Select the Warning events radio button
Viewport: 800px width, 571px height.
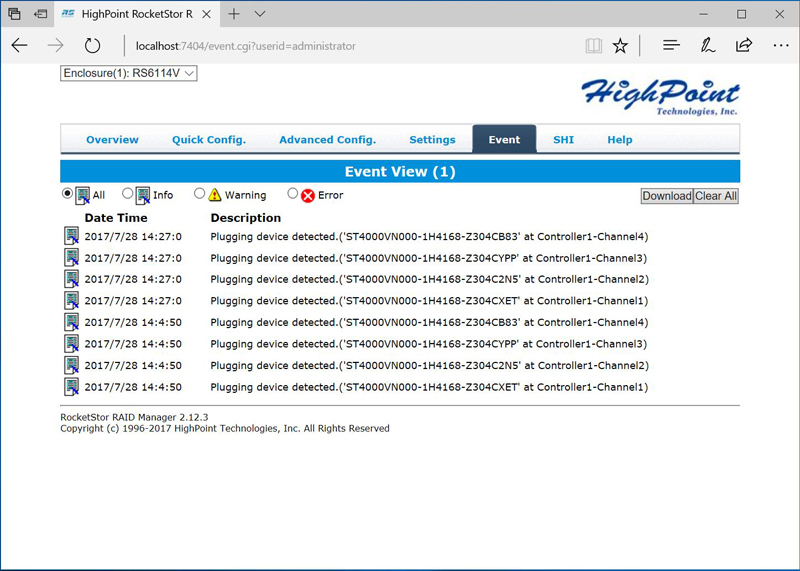[x=199, y=193]
